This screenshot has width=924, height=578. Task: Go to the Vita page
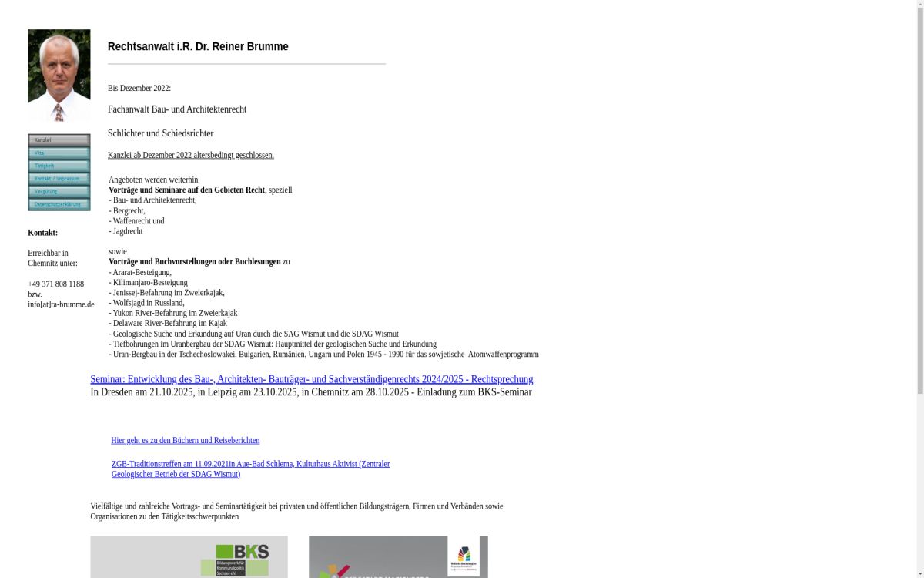pos(59,153)
